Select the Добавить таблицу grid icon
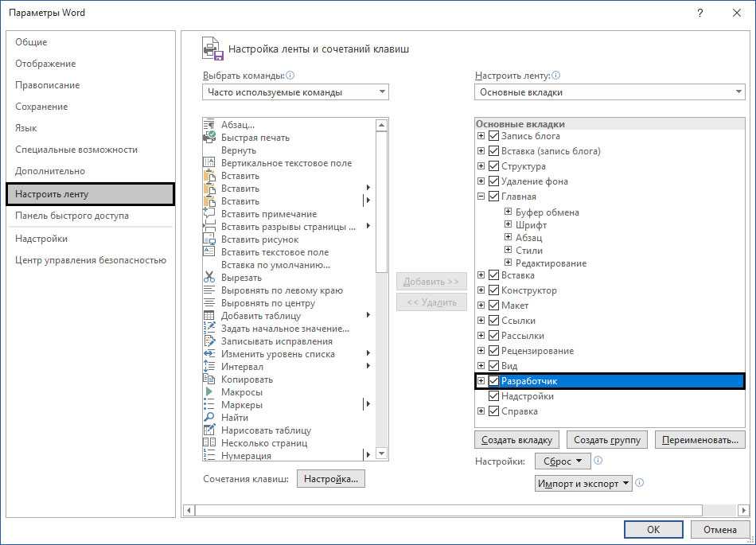This screenshot has height=545, width=756. (x=209, y=316)
